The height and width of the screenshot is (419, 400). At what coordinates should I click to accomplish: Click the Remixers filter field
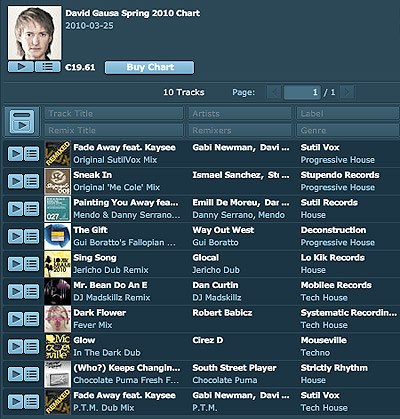[240, 130]
